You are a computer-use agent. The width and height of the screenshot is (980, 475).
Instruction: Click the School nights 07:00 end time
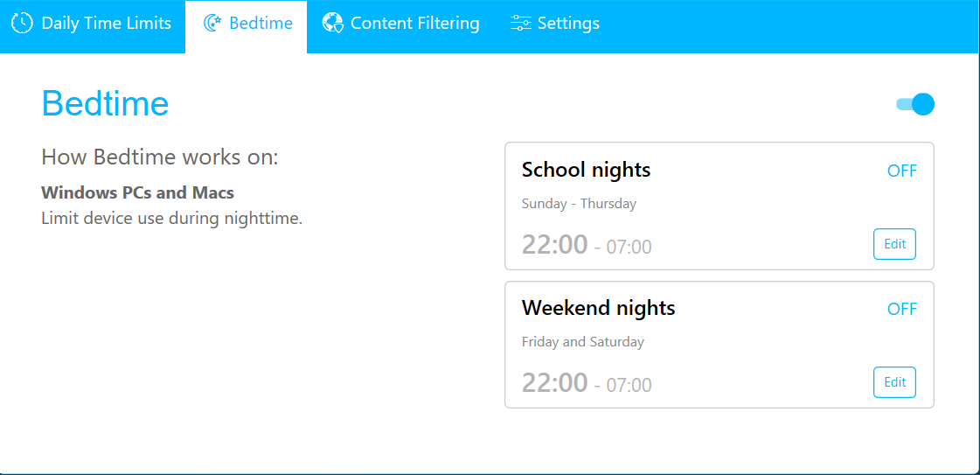click(x=629, y=248)
